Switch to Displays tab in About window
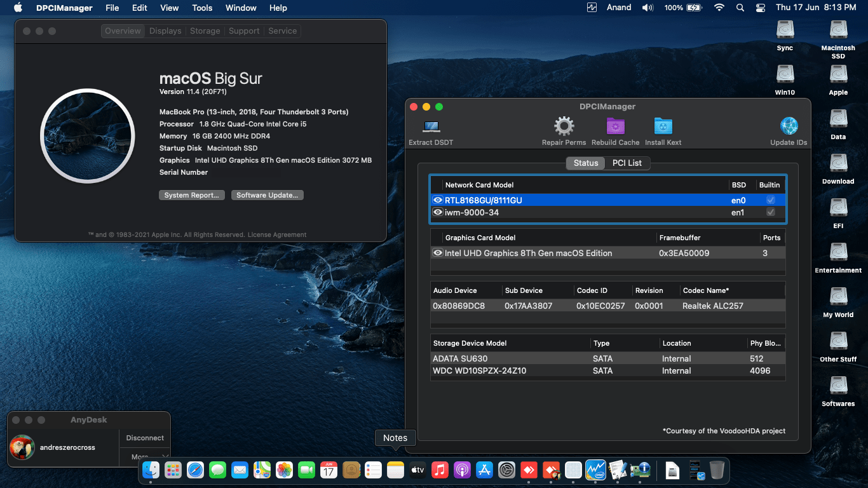The height and width of the screenshot is (488, 868). pyautogui.click(x=165, y=31)
